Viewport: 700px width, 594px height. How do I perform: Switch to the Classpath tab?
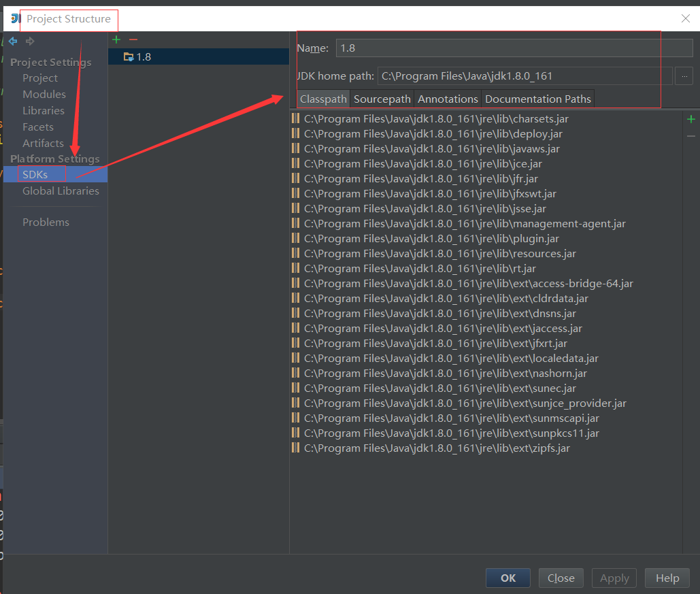323,99
